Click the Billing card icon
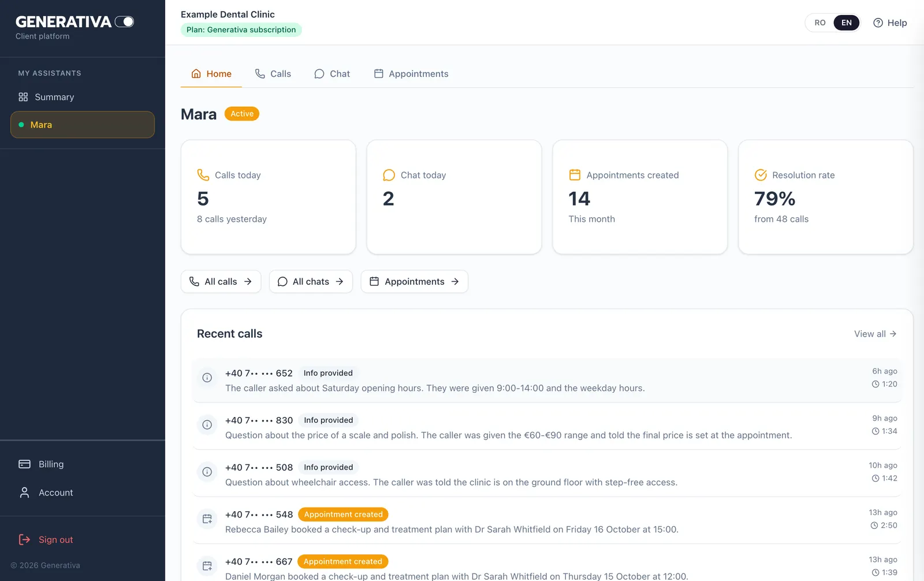The height and width of the screenshot is (581, 924). click(x=24, y=464)
